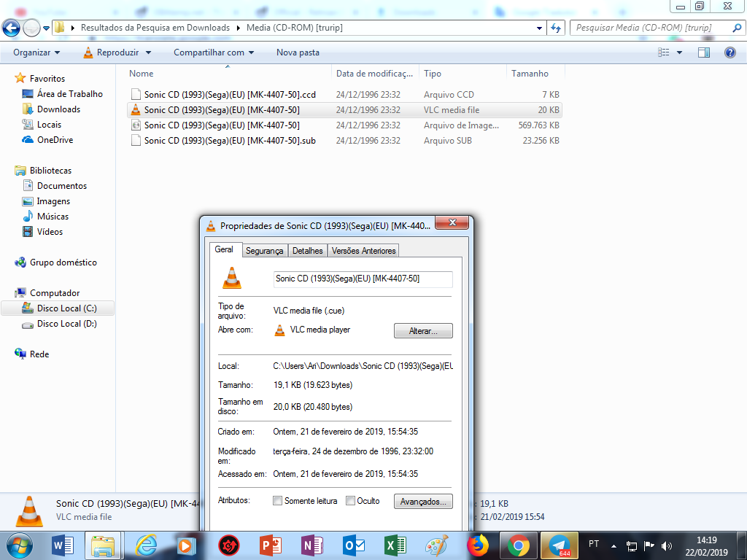Open the view options dropdown arrow
This screenshot has height=560, width=747.
pos(679,52)
